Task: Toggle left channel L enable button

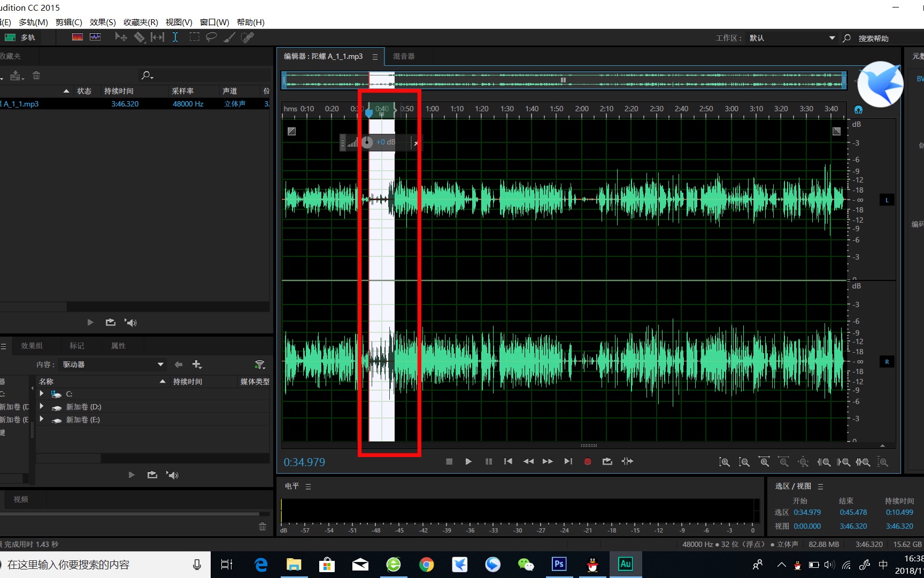Action: pyautogui.click(x=887, y=200)
